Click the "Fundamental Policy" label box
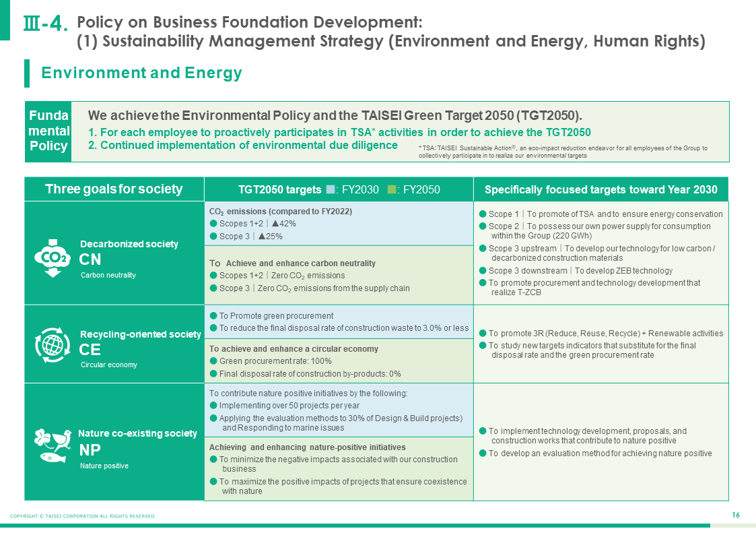Viewport: 756px width, 535px height. 48,131
